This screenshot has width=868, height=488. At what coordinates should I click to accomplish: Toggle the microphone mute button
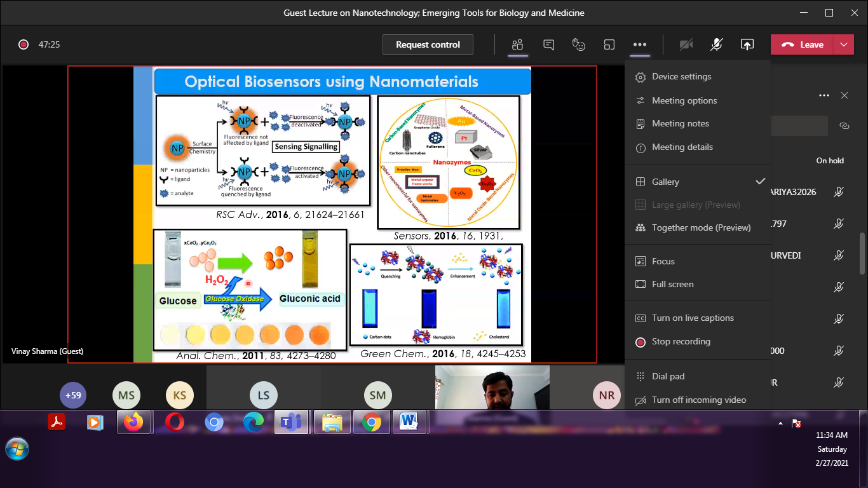point(717,44)
